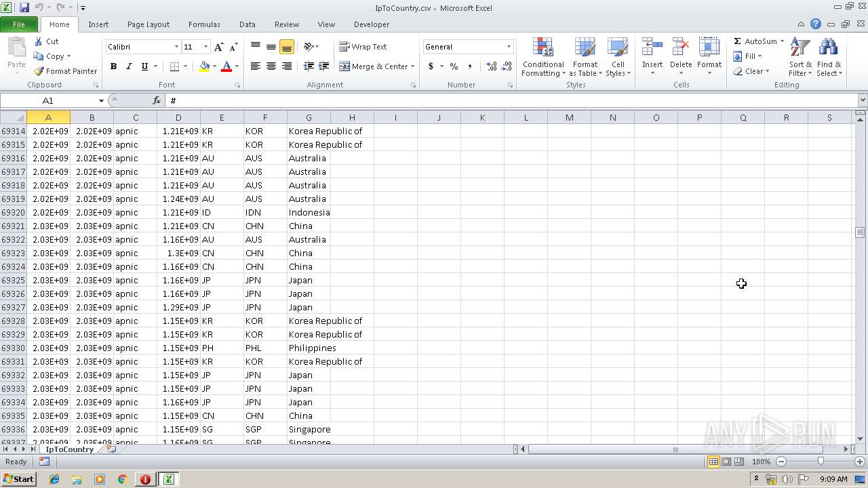868x488 pixels.
Task: Toggle Bottom Align highlighted button
Action: [x=287, y=47]
